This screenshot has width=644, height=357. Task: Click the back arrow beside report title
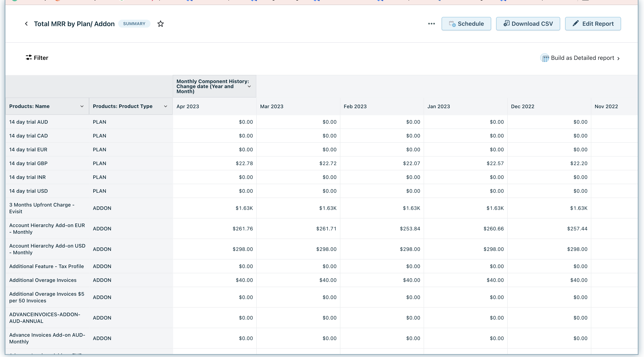[26, 24]
